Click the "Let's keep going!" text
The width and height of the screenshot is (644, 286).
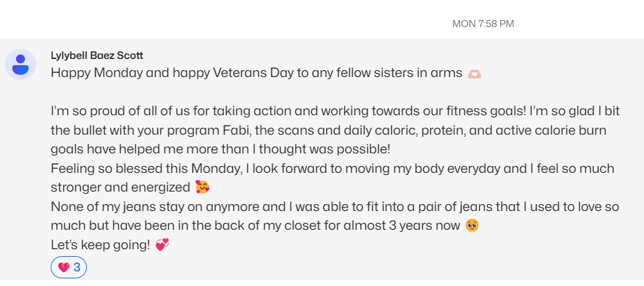[101, 245]
